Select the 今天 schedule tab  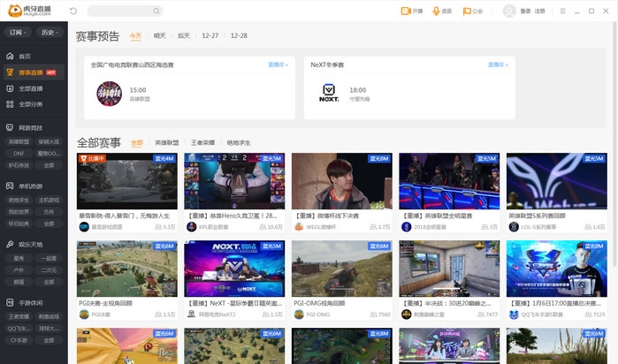coord(135,36)
